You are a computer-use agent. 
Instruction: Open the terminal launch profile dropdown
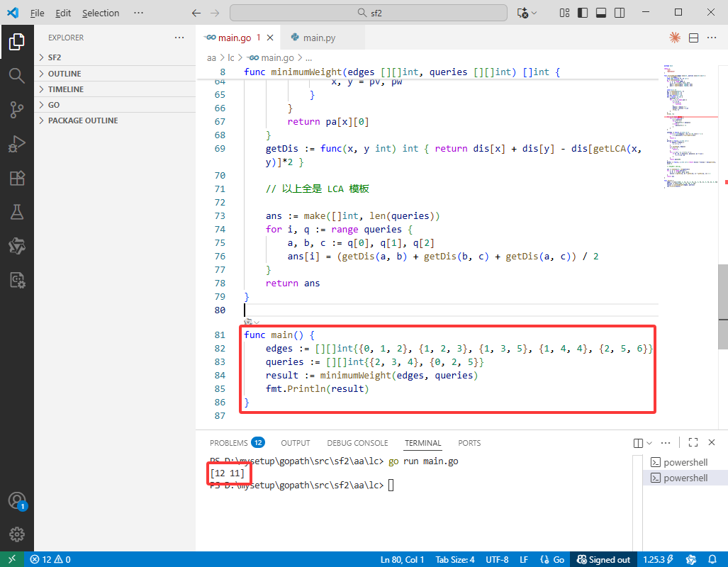649,443
